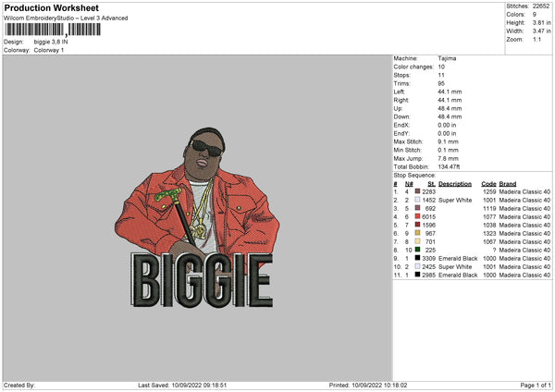Click the N# column header
This screenshot has height=392, width=555.
tap(409, 184)
